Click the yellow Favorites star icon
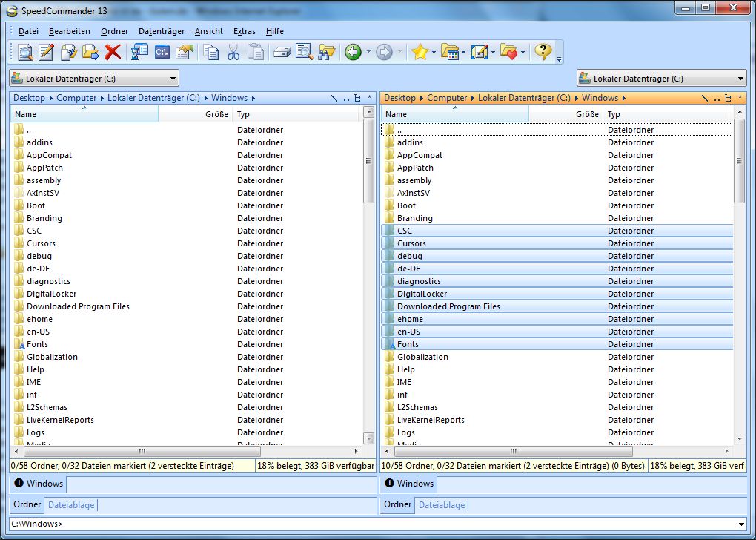The image size is (756, 540). click(421, 52)
